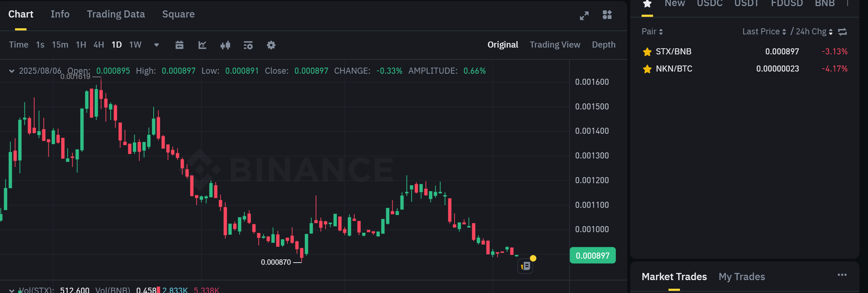
Task: Click the news marker icon on chart
Action: click(525, 266)
